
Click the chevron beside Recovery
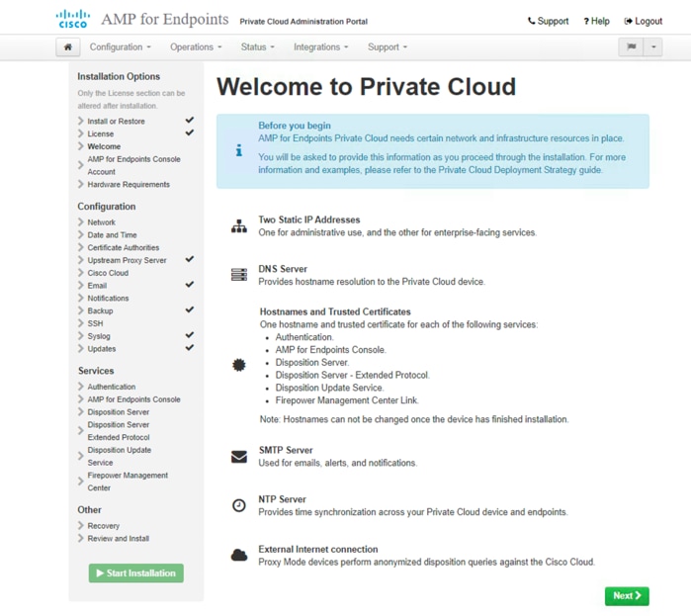coord(81,526)
